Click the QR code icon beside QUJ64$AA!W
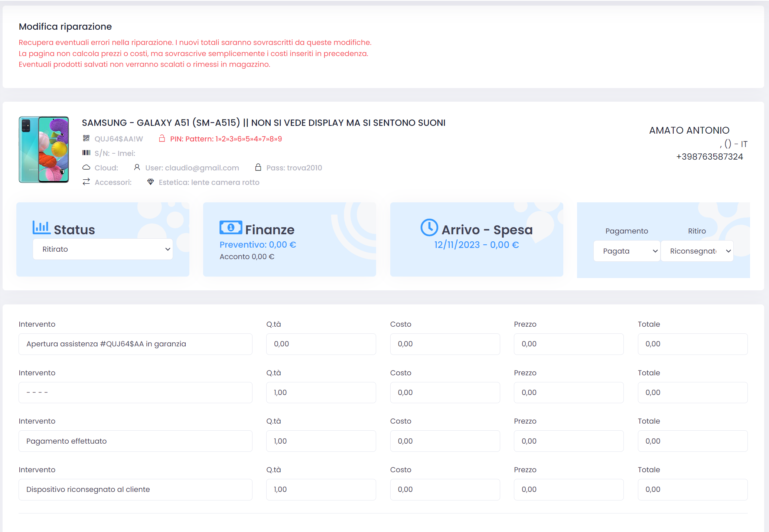Image resolution: width=769 pixels, height=532 pixels. pos(86,138)
